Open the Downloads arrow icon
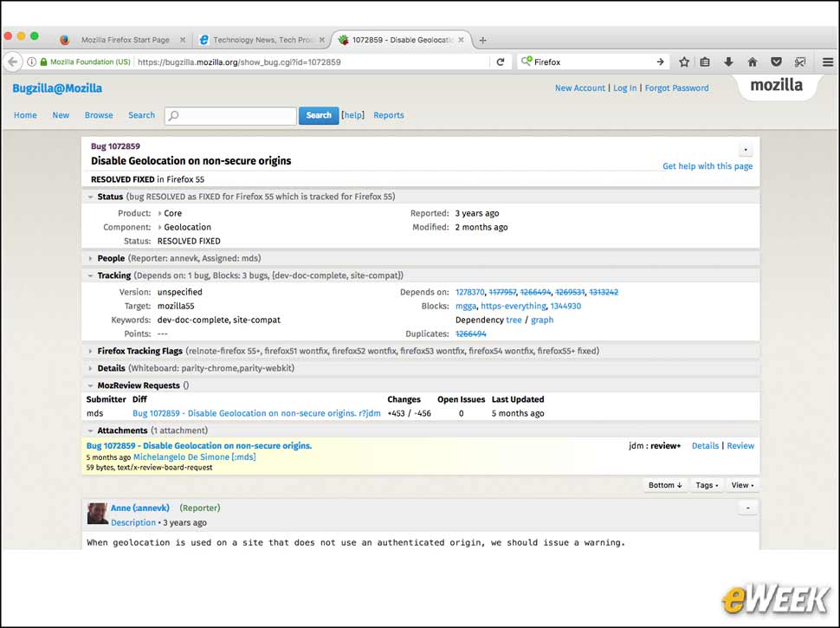The height and width of the screenshot is (628, 840). click(728, 62)
